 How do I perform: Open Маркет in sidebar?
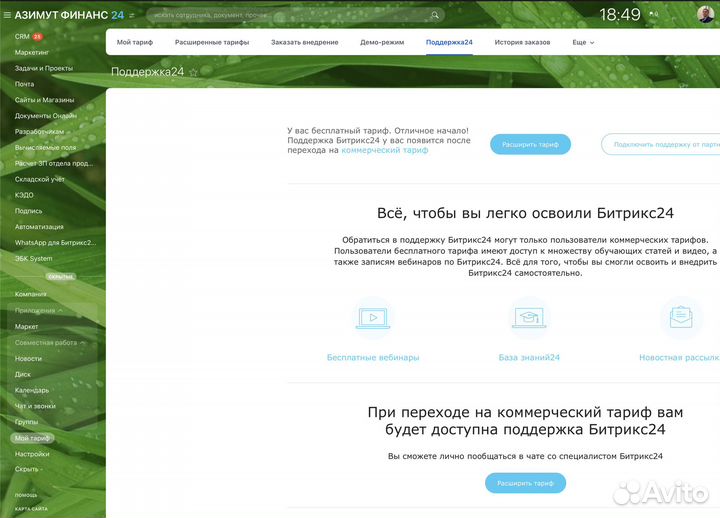[27, 327]
